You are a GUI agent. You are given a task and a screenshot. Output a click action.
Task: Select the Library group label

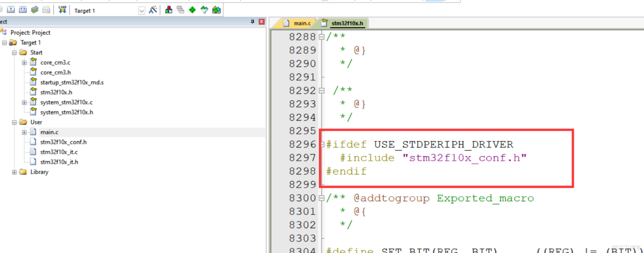coord(39,172)
